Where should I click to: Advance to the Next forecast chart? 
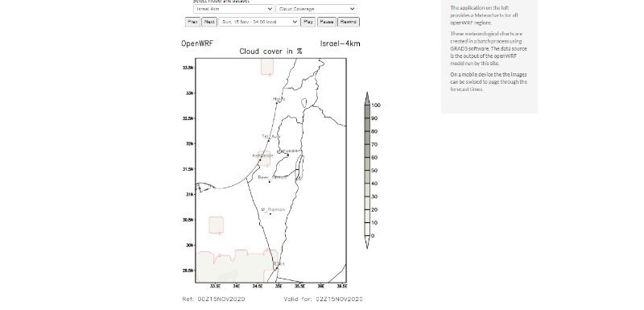(x=209, y=22)
